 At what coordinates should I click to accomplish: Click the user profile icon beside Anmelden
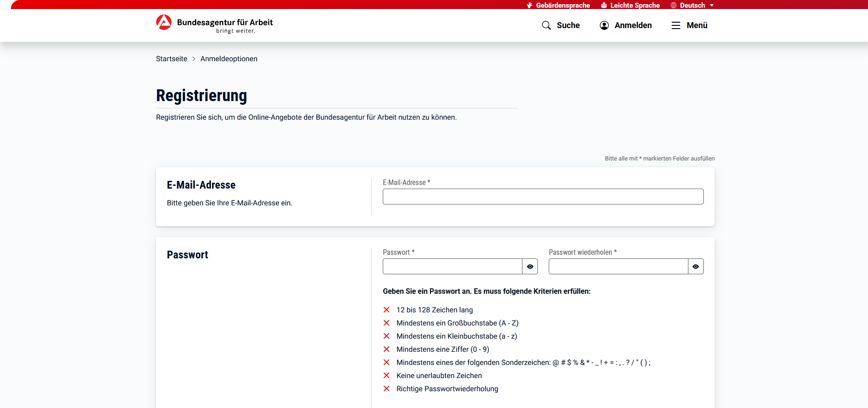point(604,25)
